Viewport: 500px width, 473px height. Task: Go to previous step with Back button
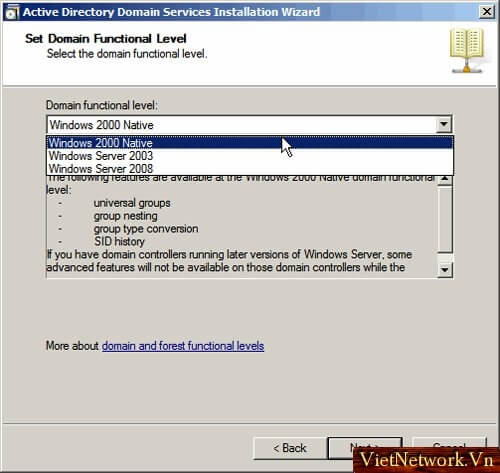pyautogui.click(x=290, y=448)
